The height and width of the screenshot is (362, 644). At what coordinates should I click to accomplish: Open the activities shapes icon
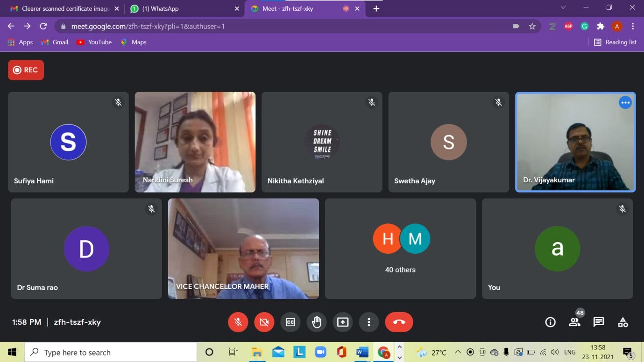coord(623,322)
